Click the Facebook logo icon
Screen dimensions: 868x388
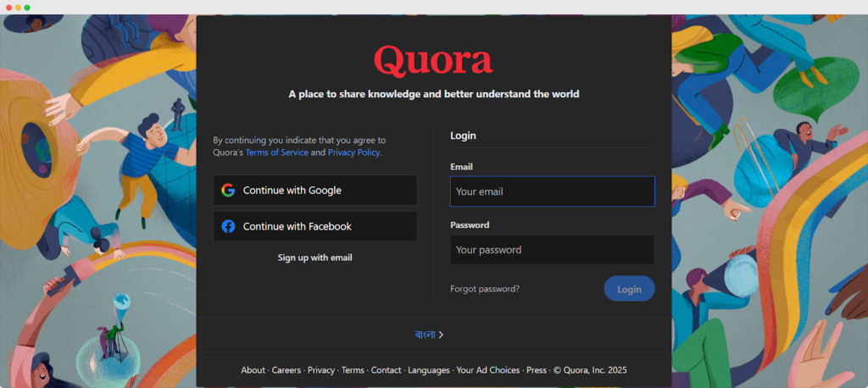tap(228, 227)
